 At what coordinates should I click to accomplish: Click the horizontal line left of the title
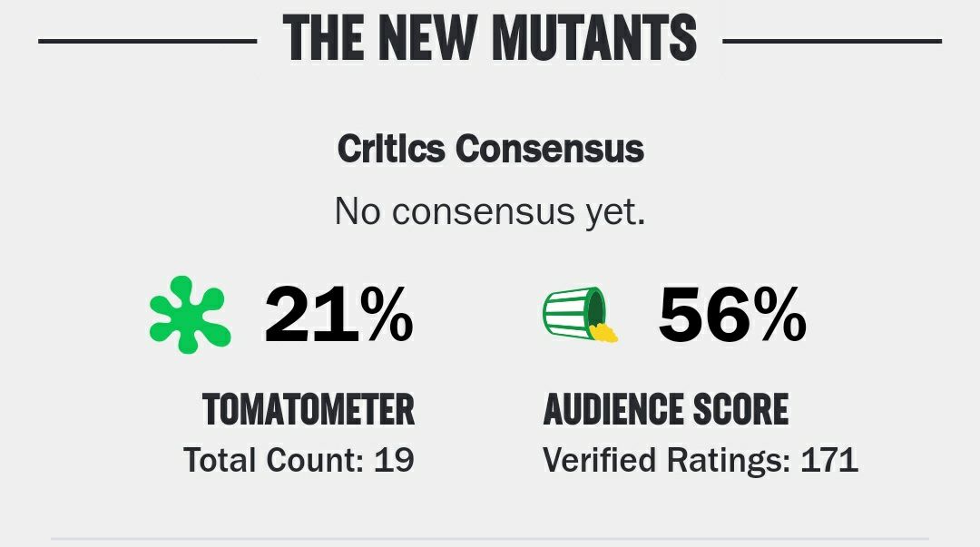point(148,41)
